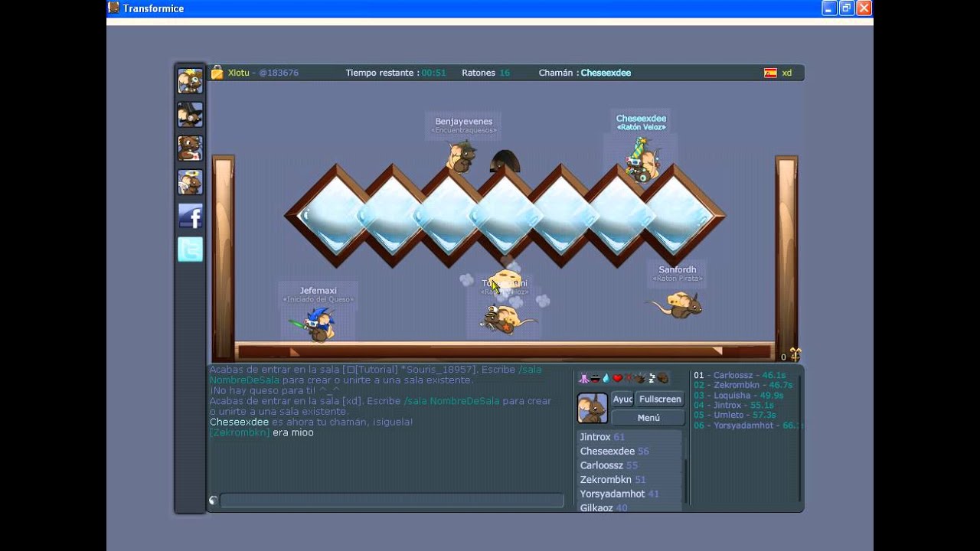Open the Facebook sidebar icon

point(190,216)
